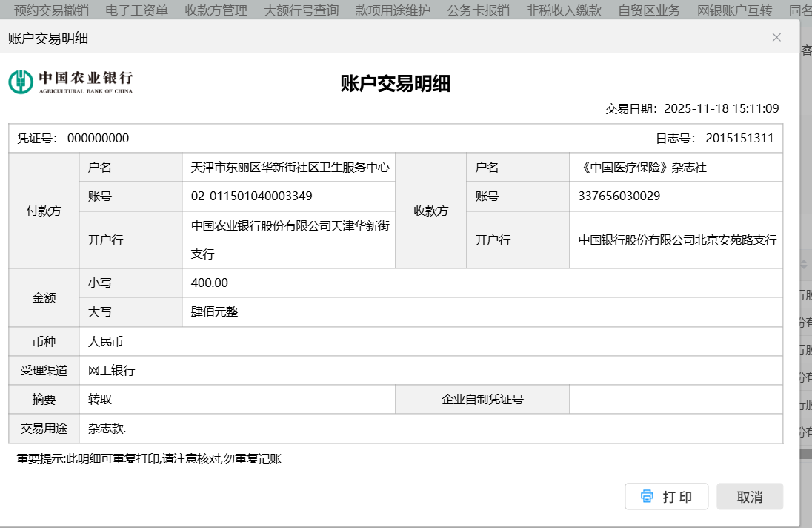Click the sort arrow icon behind the dialog
Image resolution: width=812 pixels, height=528 pixels.
[x=805, y=264]
